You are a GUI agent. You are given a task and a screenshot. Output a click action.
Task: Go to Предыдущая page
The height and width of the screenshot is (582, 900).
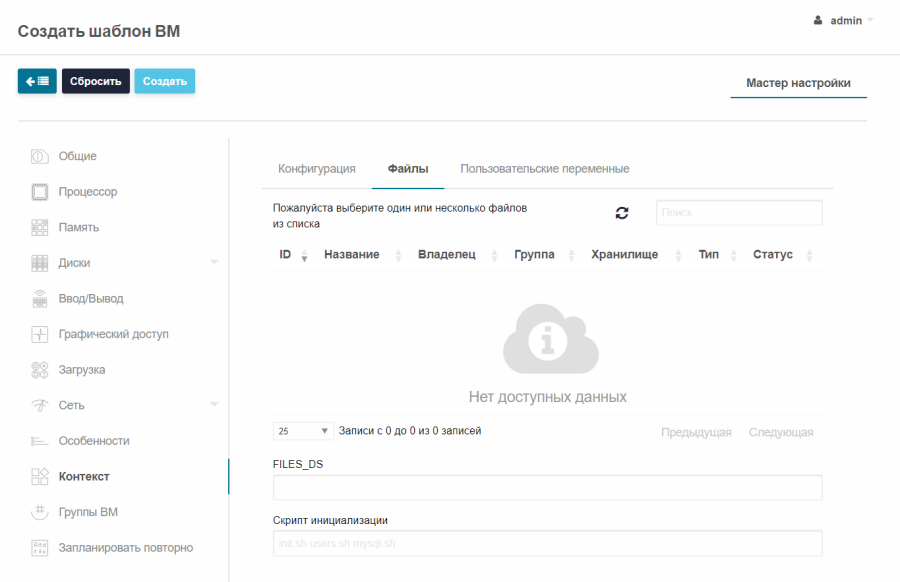(696, 432)
